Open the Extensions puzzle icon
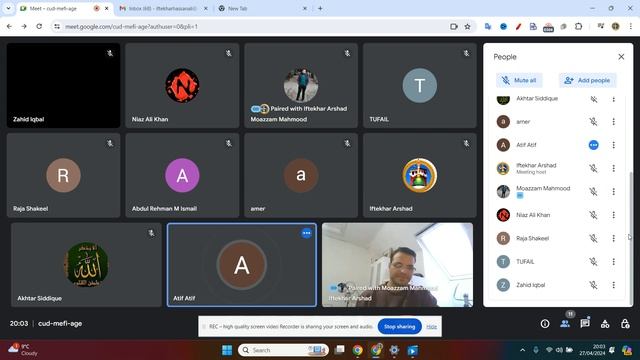The image size is (640, 360). point(578,27)
